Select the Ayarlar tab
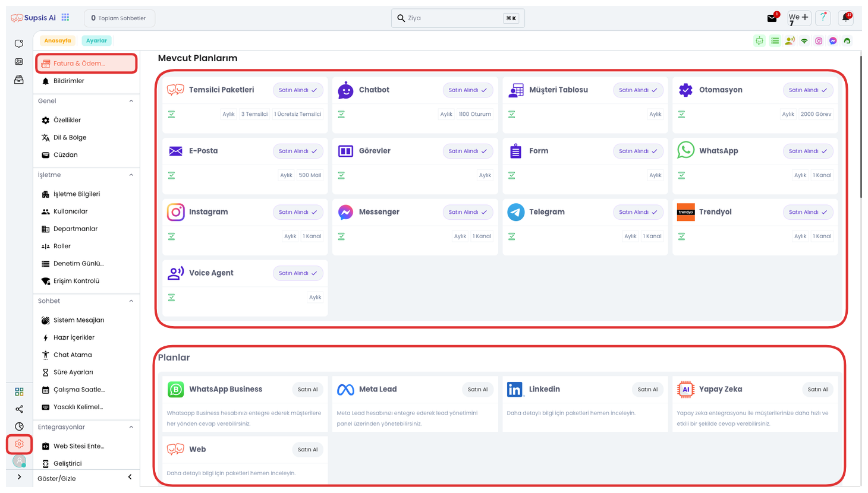The image size is (868, 493). 96,41
